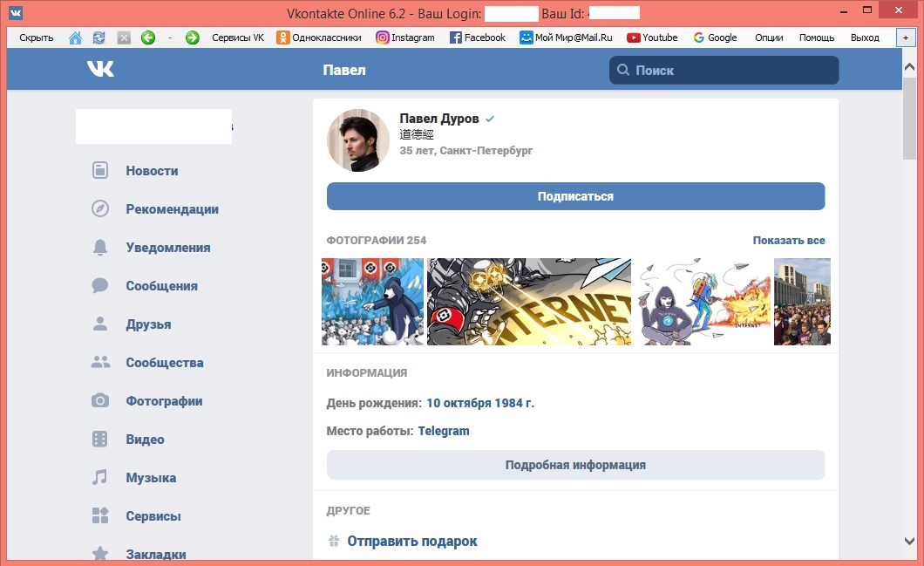924x566 pixels.
Task: Open the Новости link in the sidebar
Action: [x=152, y=171]
